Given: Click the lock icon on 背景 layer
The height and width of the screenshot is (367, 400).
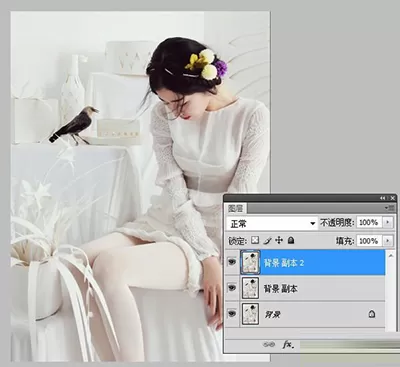Looking at the screenshot, I should 372,314.
